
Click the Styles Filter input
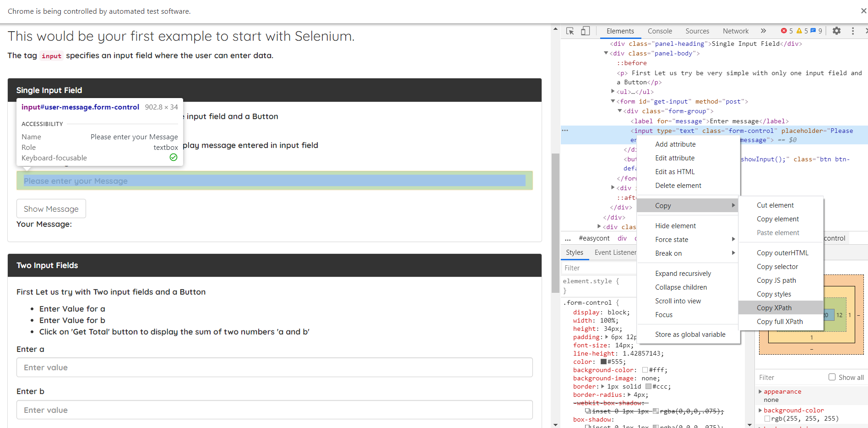click(599, 268)
